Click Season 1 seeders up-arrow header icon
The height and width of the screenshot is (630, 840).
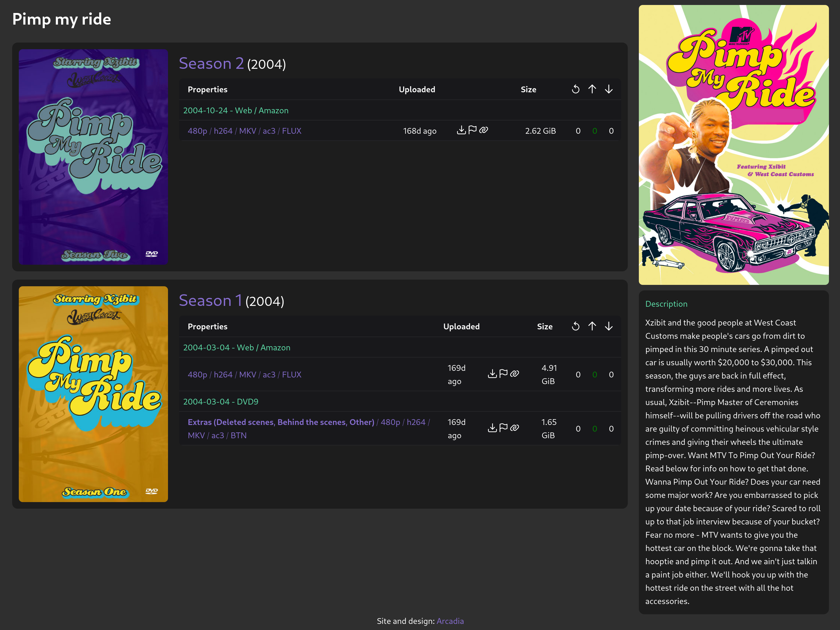pos(592,326)
